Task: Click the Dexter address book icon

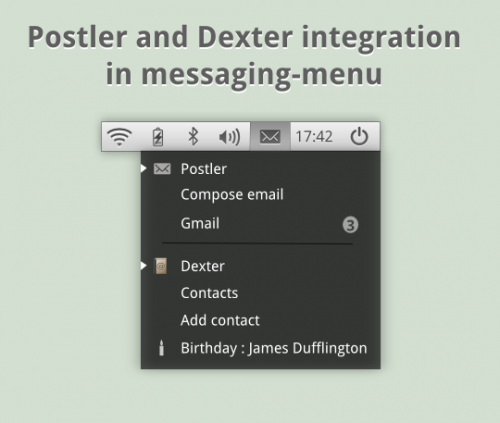Action: coord(161,266)
